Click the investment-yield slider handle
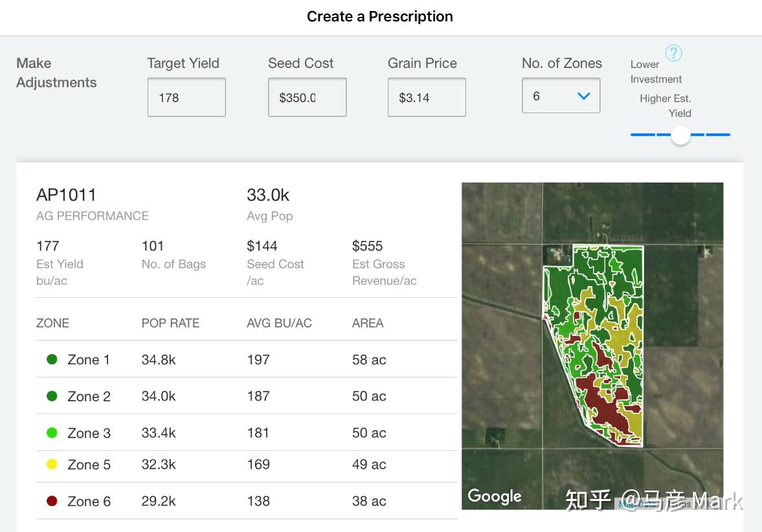This screenshot has width=762, height=532. 680,135
